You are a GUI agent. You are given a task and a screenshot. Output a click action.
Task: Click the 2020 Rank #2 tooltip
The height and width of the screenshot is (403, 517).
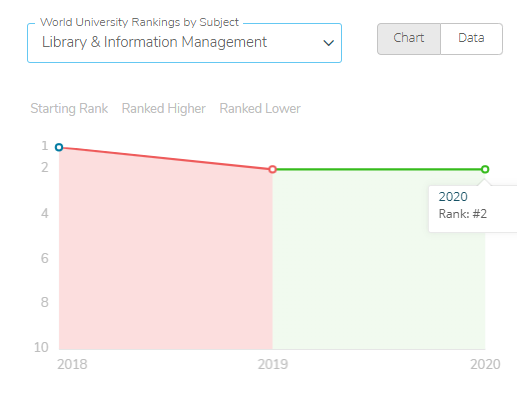point(473,209)
